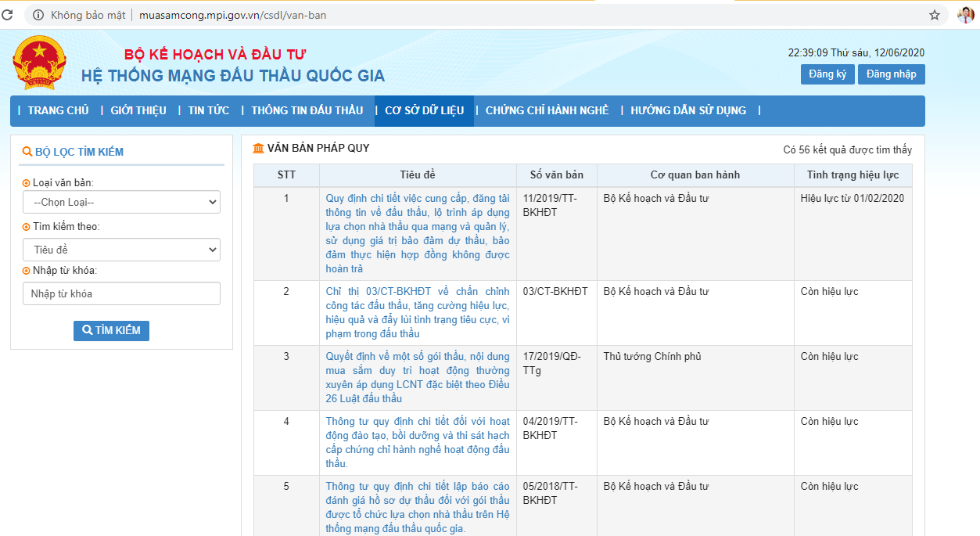Click the Đăng ký button
The height and width of the screenshot is (536, 980).
pos(827,74)
